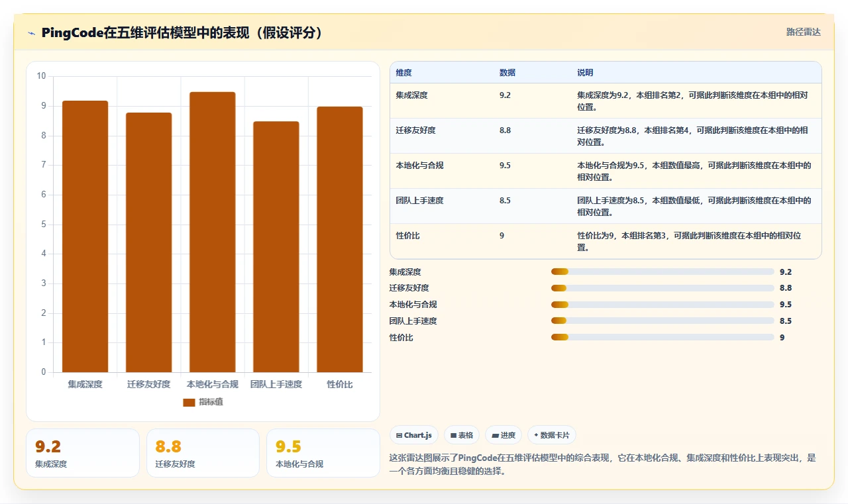Open the 9.2 集成深度 stat card
Image resolution: width=848 pixels, height=504 pixels.
tap(83, 453)
